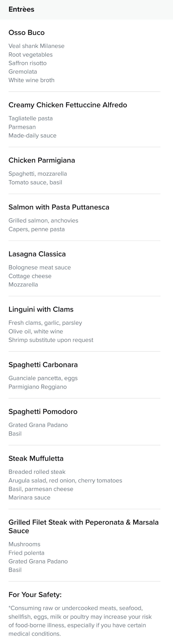The width and height of the screenshot is (173, 644).
Task: Click the Fried polenta ingredient line
Action: (26, 553)
